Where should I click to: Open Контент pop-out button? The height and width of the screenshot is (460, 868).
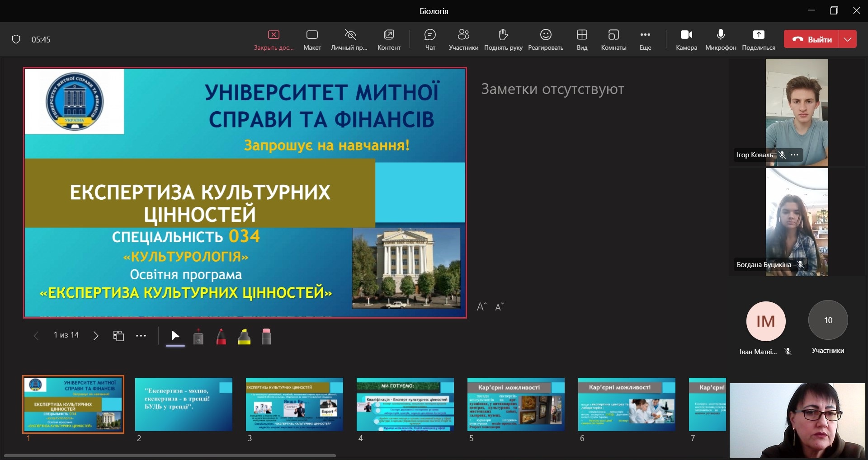(389, 40)
